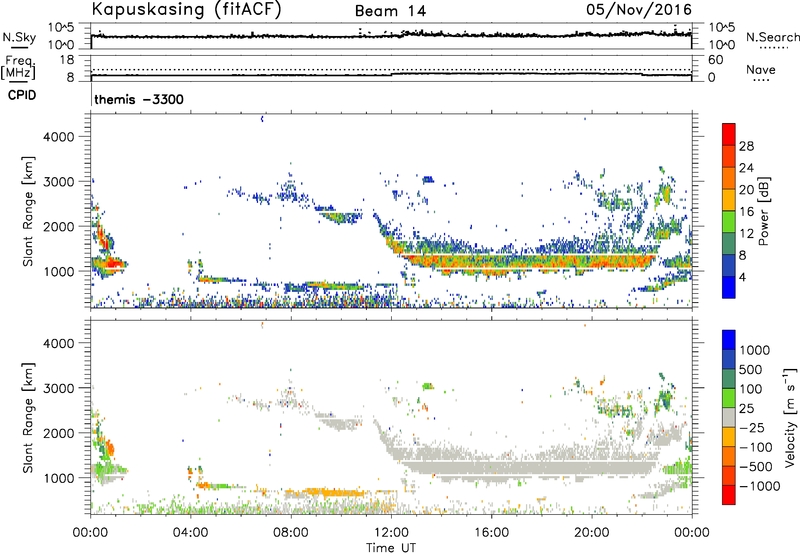The height and width of the screenshot is (554, 800).
Task: Click the "N.Sky" legend label
Action: (x=19, y=37)
